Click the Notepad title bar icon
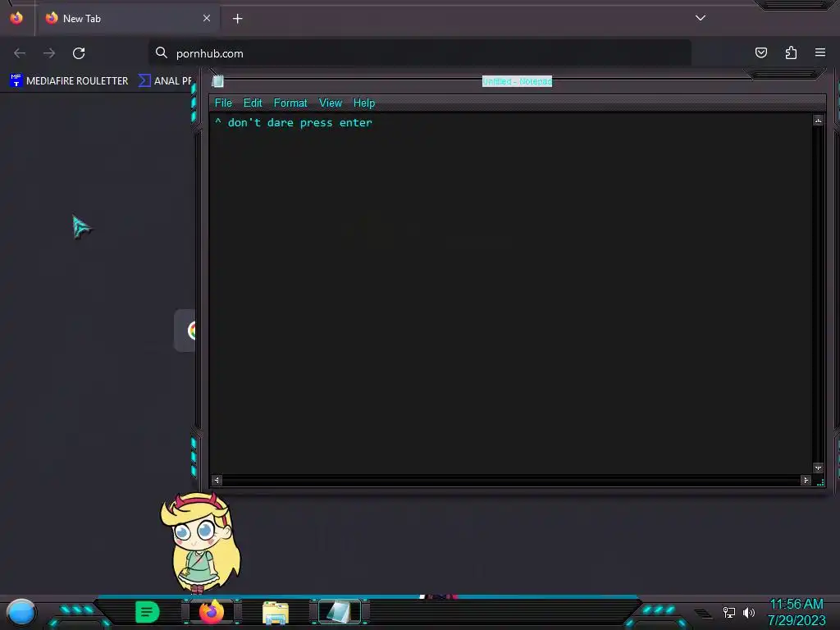 [217, 81]
